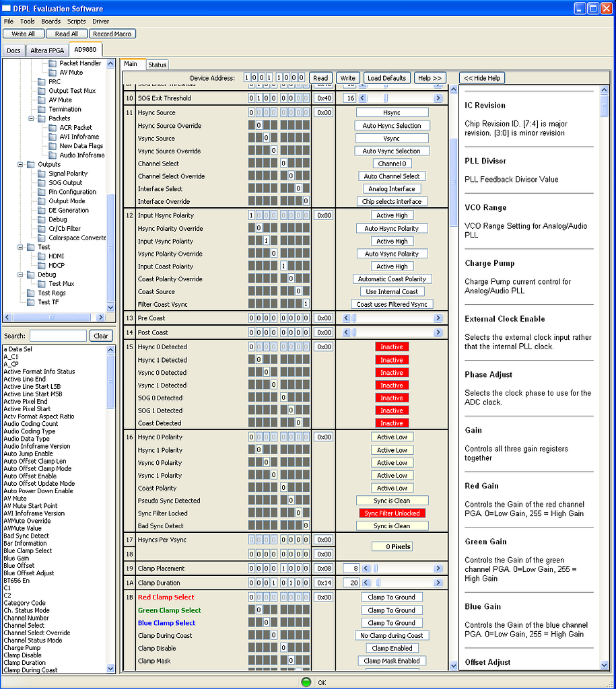This screenshot has height=689, width=616.
Task: Click the green OK status indicator
Action: (x=306, y=682)
